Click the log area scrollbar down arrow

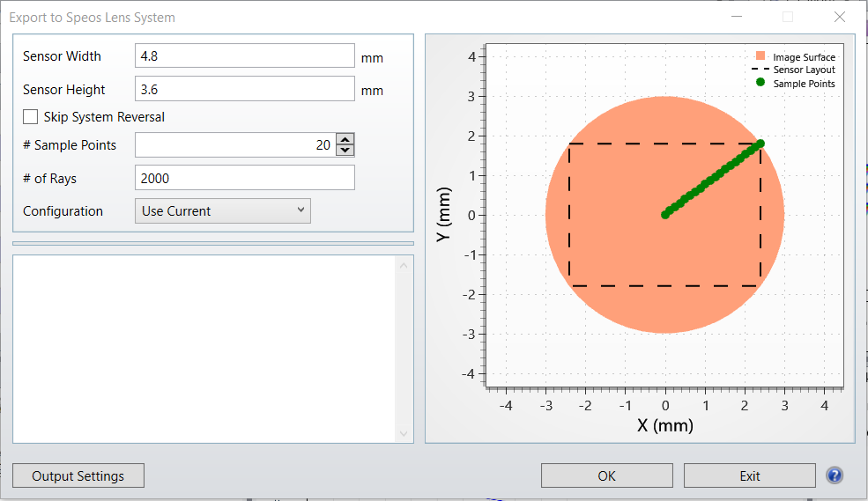[x=404, y=433]
